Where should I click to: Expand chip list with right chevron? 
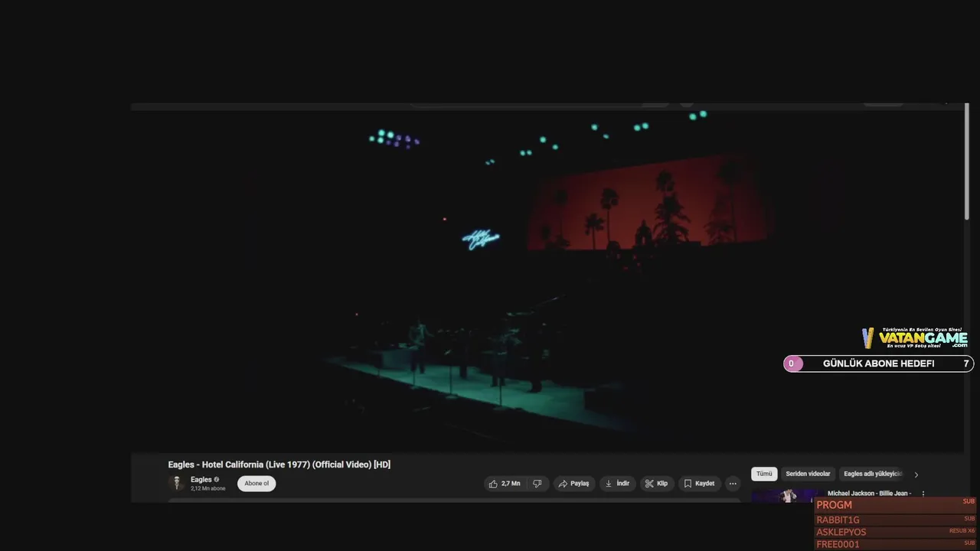(916, 474)
